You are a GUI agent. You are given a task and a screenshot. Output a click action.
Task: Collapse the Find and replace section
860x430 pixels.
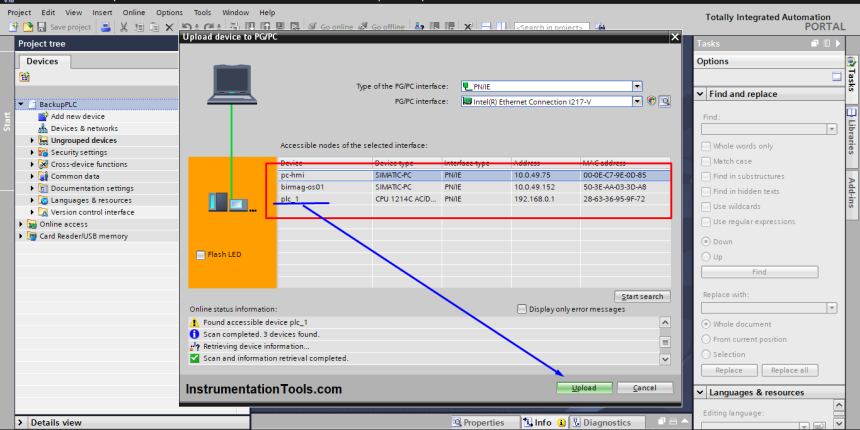pyautogui.click(x=700, y=94)
